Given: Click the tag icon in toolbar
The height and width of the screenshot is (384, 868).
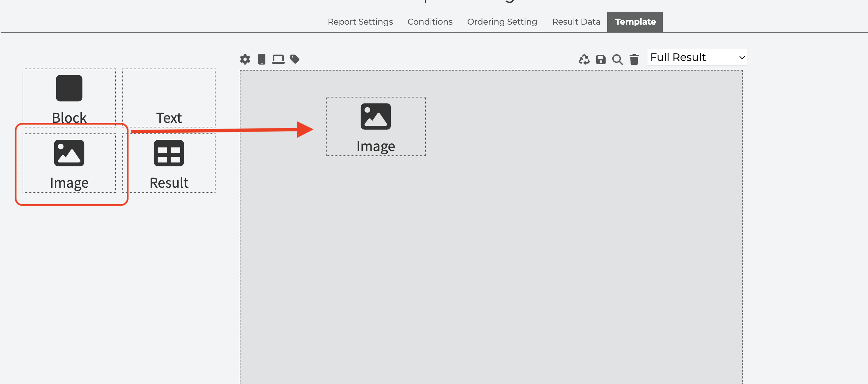Looking at the screenshot, I should pos(295,59).
